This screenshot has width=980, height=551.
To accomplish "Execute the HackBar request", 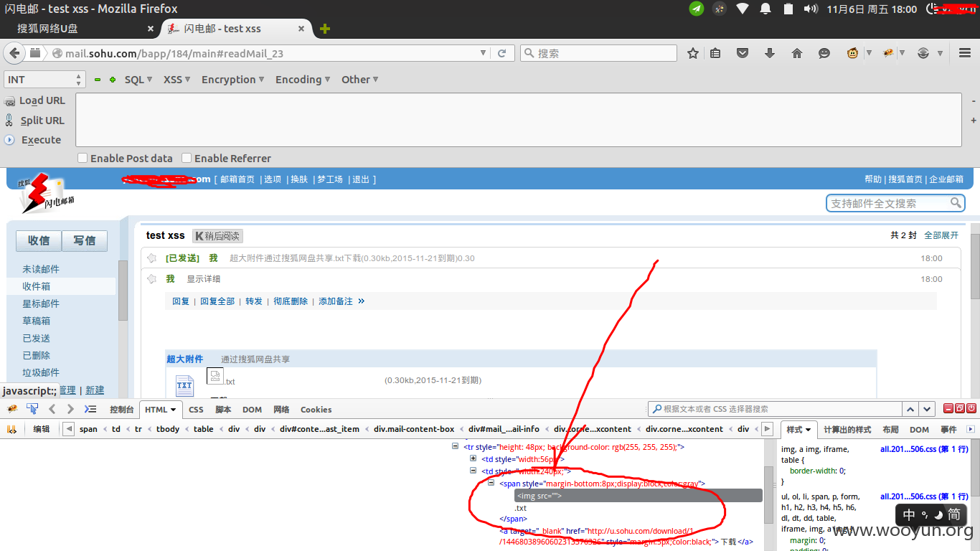I will pyautogui.click(x=33, y=140).
